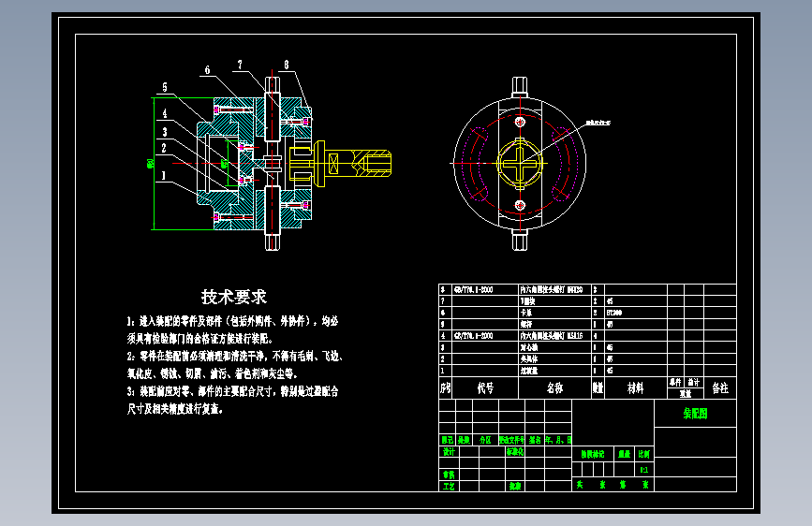Click the '卡爪' part name in row 6

[525, 313]
